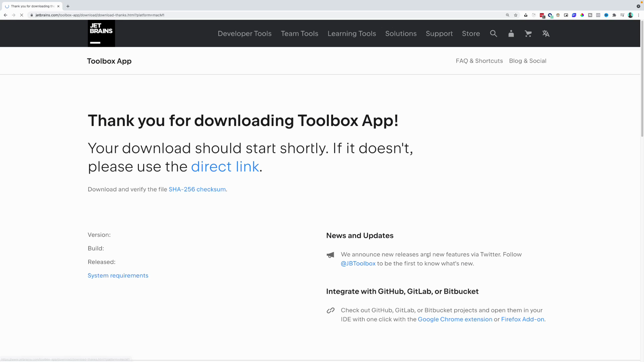Viewport: 644px width, 362px height.
Task: Expand the Developer Tools menu
Action: point(245,34)
